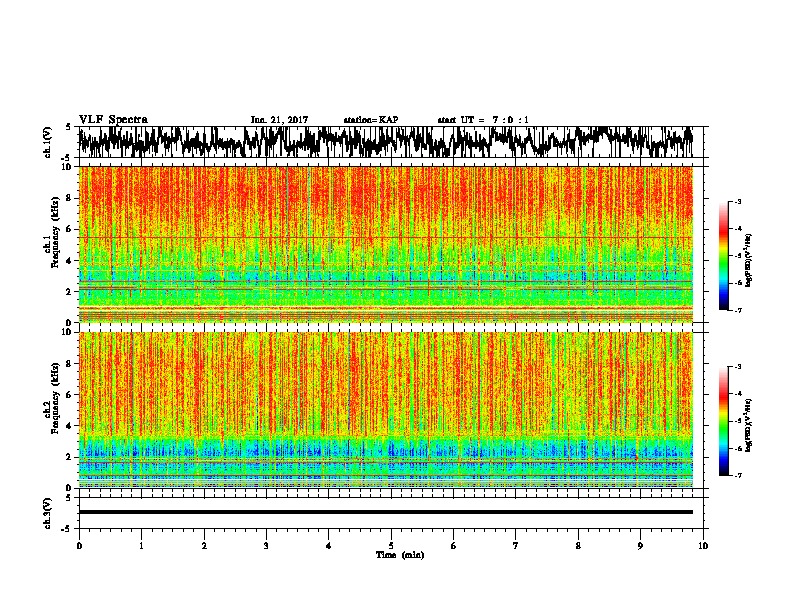
Task: Click the ch.2 frequency tick label "4"
Action: click(x=70, y=426)
